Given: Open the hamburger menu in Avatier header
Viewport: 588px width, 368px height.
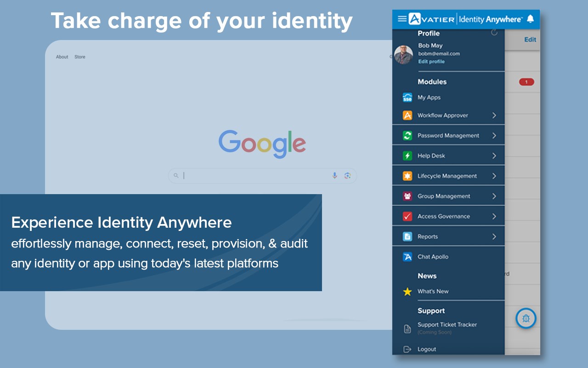Looking at the screenshot, I should click(402, 19).
